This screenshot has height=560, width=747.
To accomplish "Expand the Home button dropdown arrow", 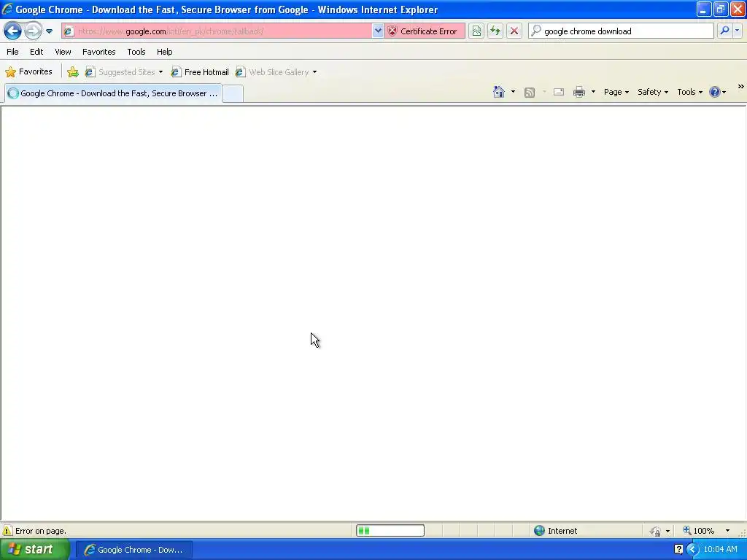I will (x=513, y=92).
